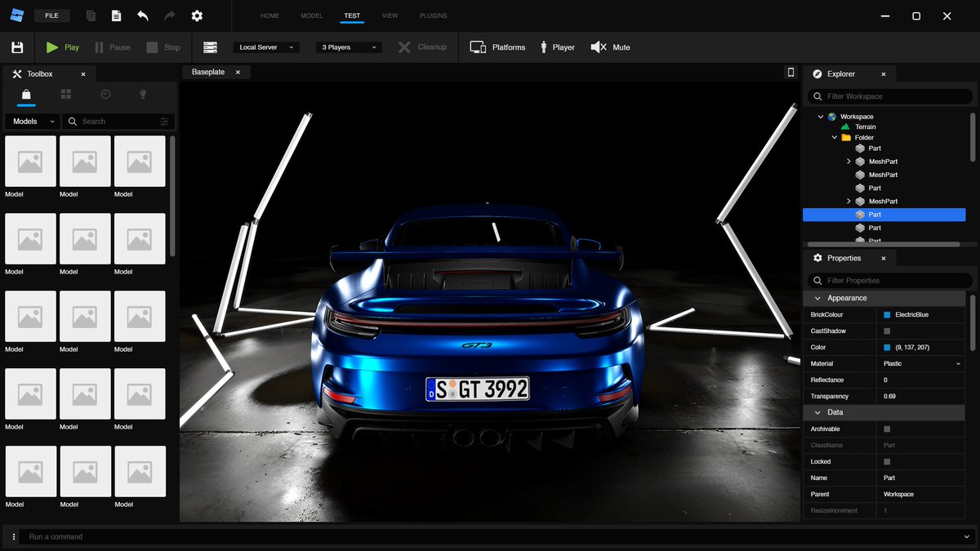Click the Explorer horizontal scrollbar

(882, 244)
